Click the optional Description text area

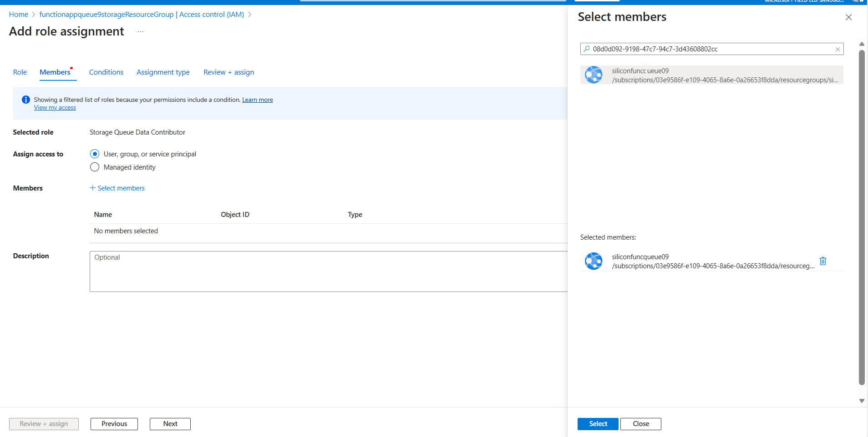click(x=329, y=271)
